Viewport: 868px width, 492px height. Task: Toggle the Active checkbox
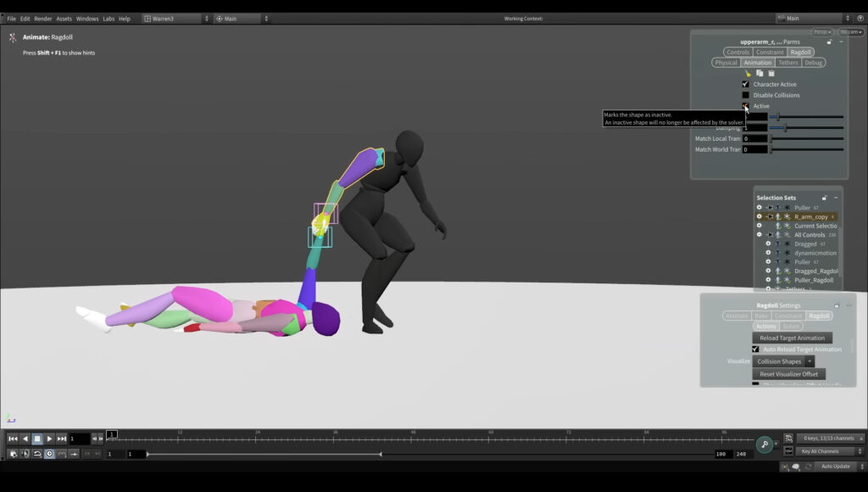coord(745,106)
